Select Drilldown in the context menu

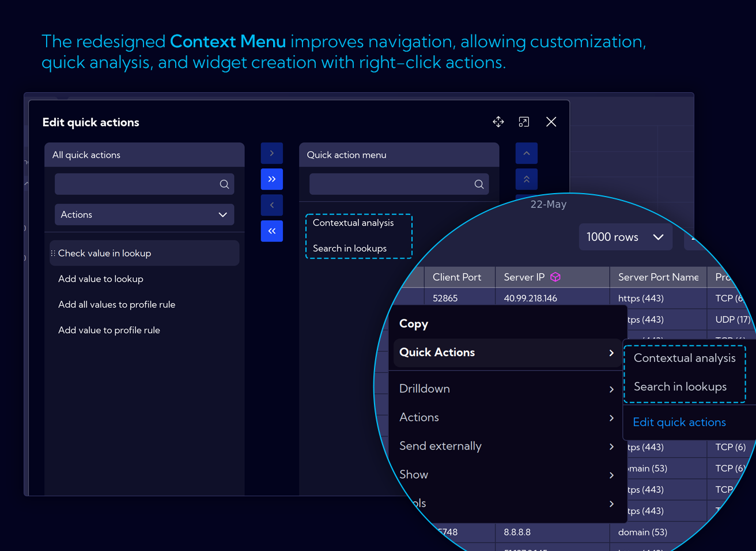coord(425,388)
